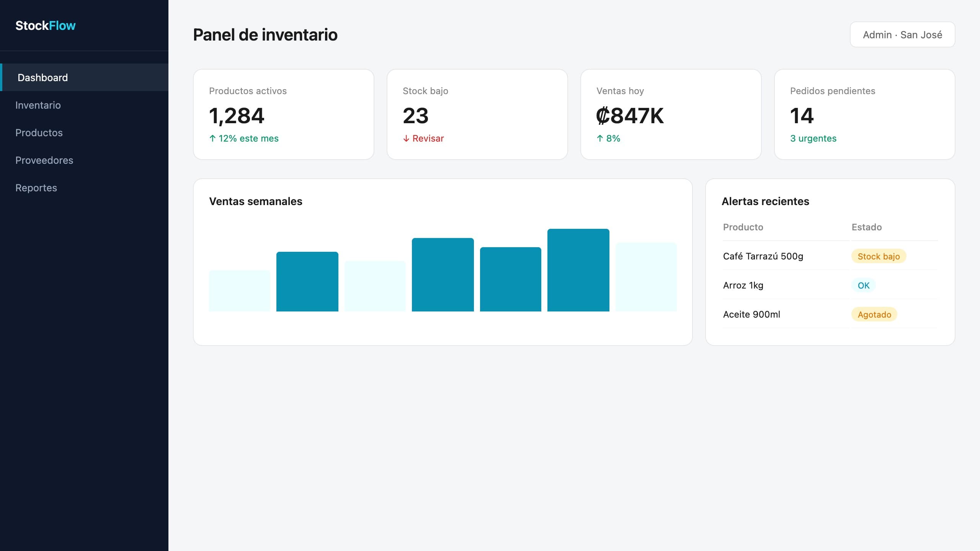Open Reportes from the sidebar
The height and width of the screenshot is (551, 980).
[84, 187]
